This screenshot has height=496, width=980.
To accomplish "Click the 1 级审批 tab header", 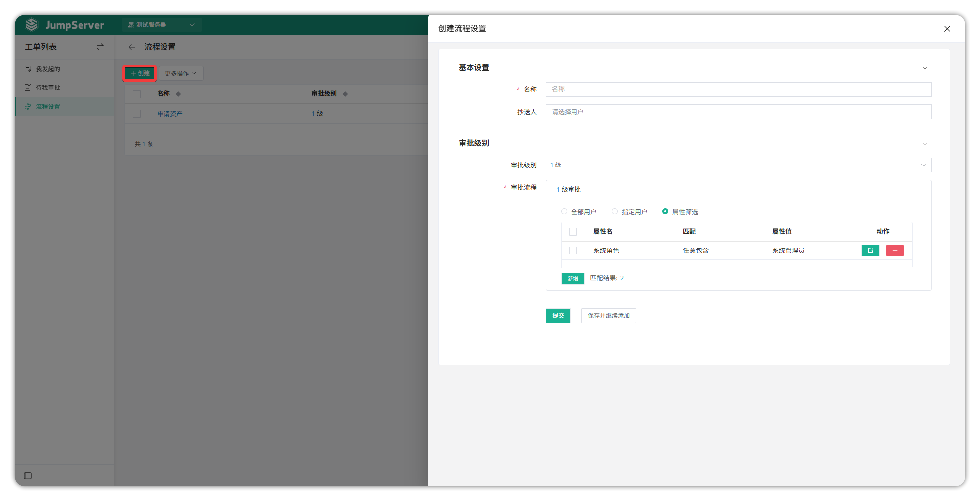I will pyautogui.click(x=569, y=190).
